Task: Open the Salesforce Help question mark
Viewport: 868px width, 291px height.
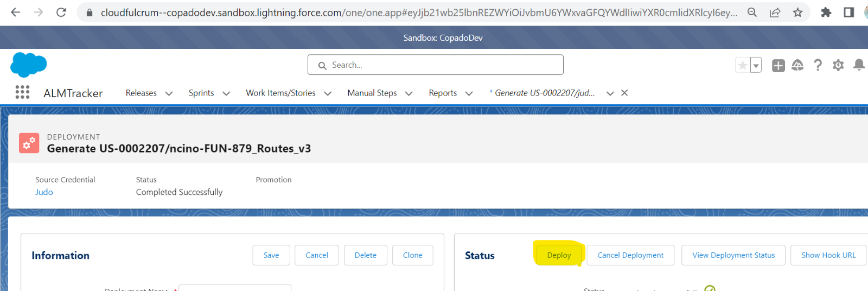Action: [x=818, y=65]
